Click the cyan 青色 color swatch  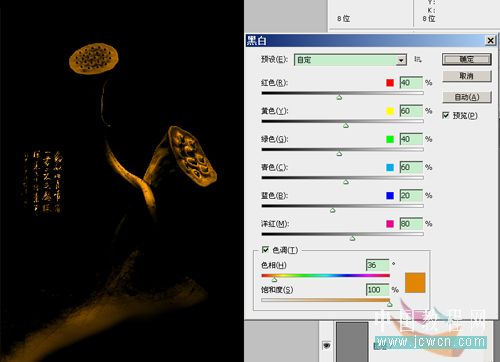coord(390,167)
